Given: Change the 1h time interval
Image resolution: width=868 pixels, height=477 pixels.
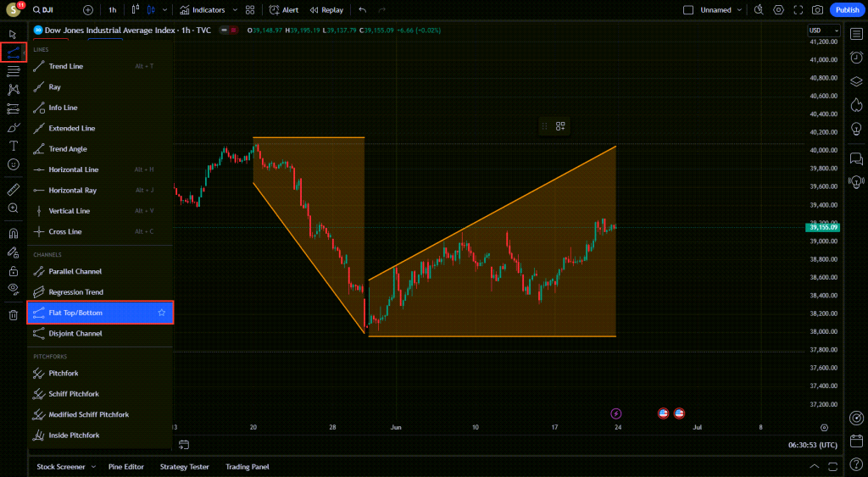Looking at the screenshot, I should (113, 10).
